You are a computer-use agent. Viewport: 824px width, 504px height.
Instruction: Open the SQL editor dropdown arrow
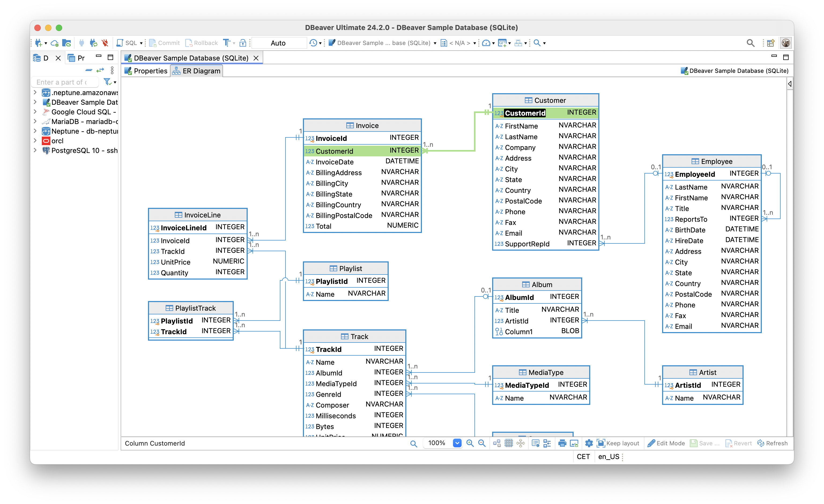[141, 43]
